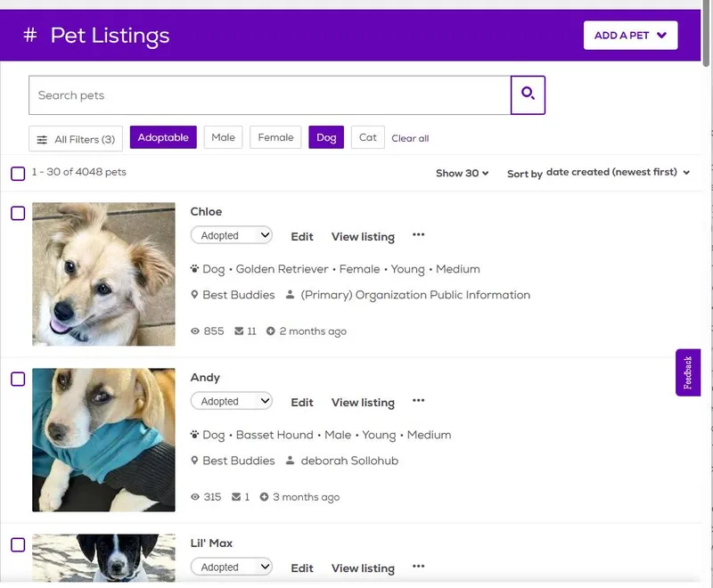Click the filter sliders icon in All Filters
The height and width of the screenshot is (588, 713).
click(42, 140)
